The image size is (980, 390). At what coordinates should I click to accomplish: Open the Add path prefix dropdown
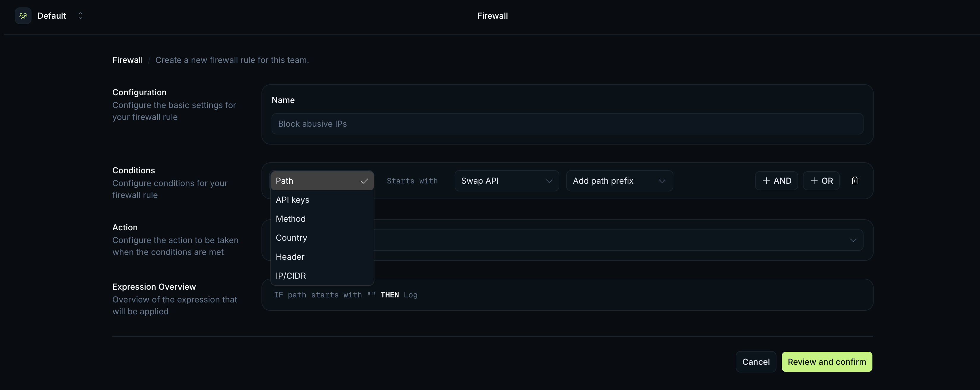click(x=619, y=181)
